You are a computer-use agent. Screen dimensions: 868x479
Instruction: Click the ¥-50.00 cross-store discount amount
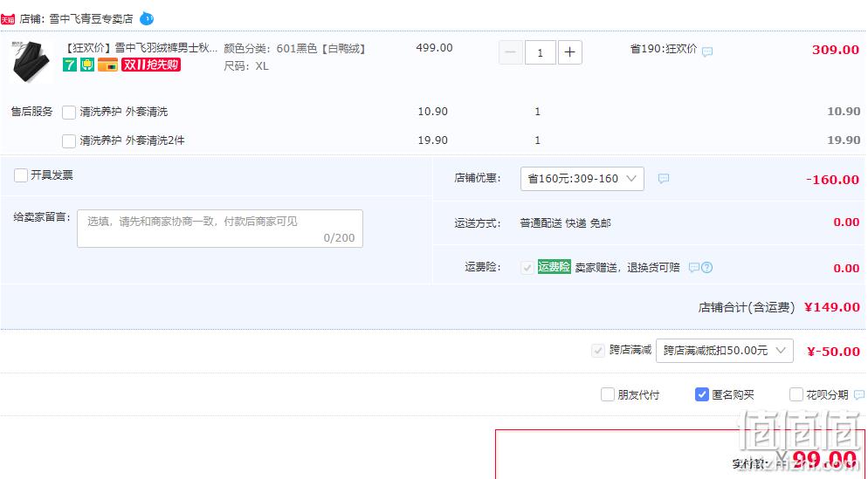coord(833,352)
